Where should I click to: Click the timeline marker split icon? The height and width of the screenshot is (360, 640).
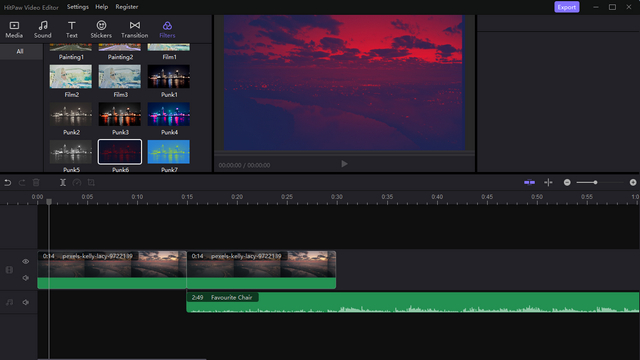(548, 182)
